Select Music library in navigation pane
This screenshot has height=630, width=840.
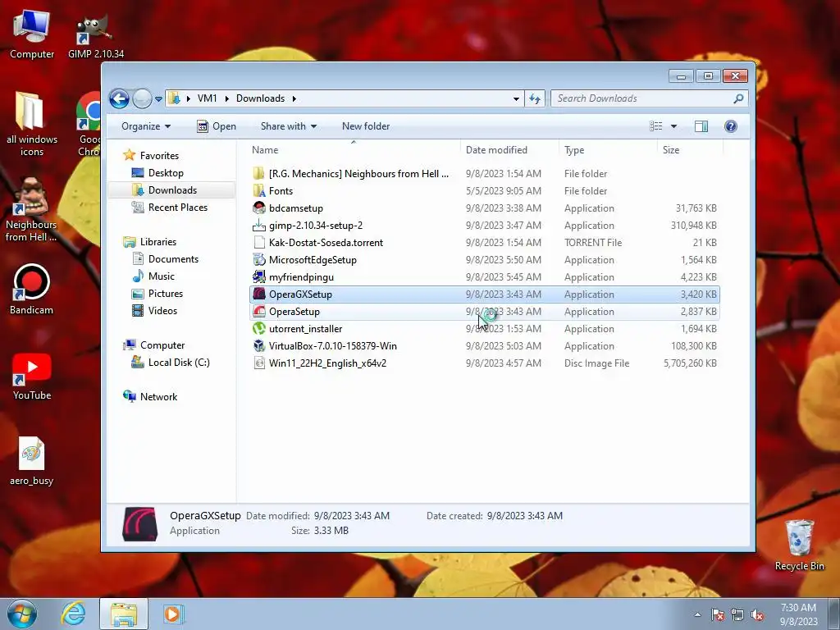[x=162, y=276]
